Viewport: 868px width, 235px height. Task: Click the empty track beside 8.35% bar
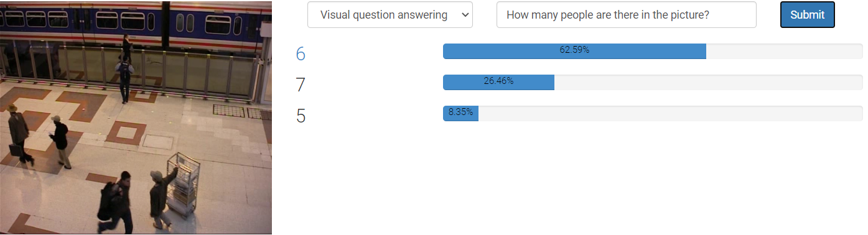[x=670, y=113]
